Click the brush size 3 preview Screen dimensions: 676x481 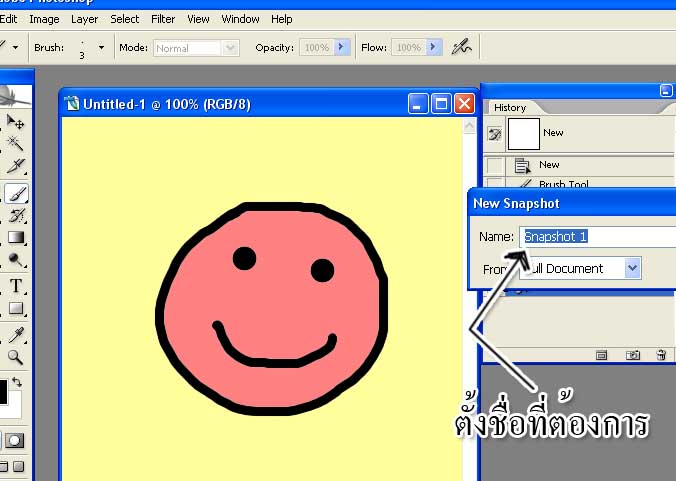tap(82, 48)
